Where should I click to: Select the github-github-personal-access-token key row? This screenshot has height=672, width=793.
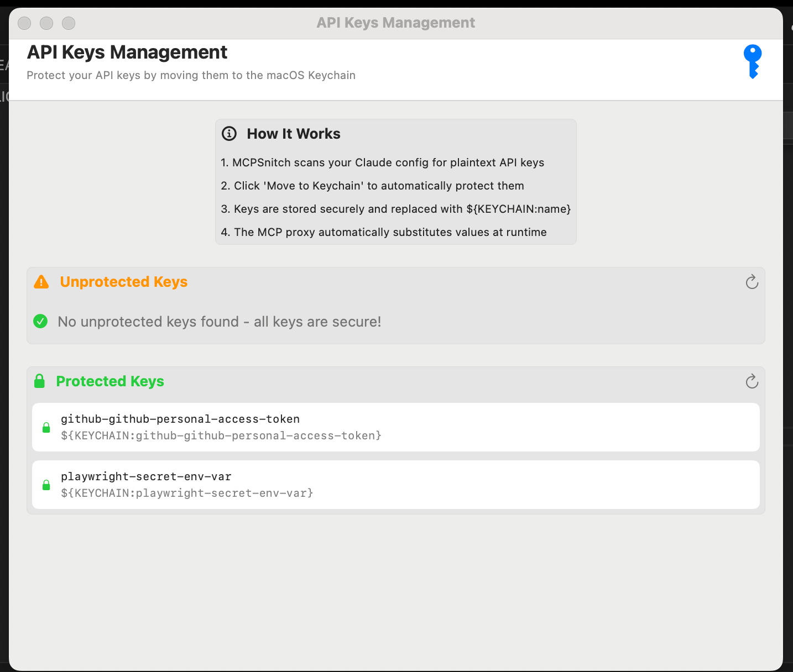pyautogui.click(x=396, y=427)
